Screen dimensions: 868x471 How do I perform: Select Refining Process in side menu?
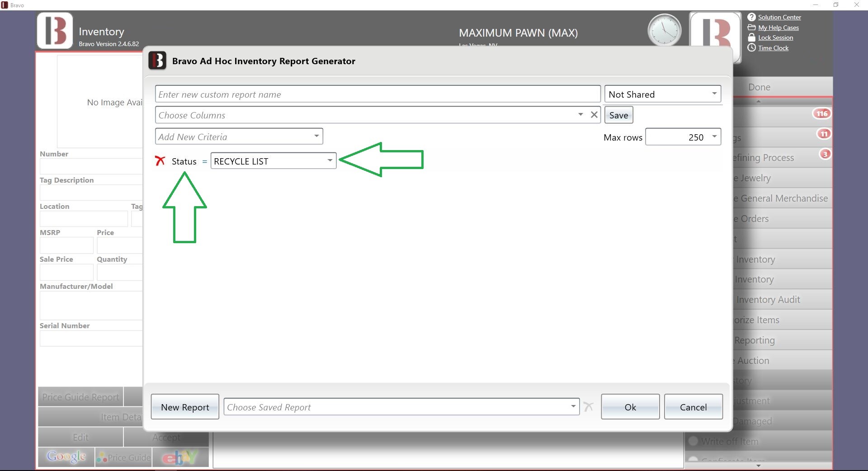click(782, 157)
